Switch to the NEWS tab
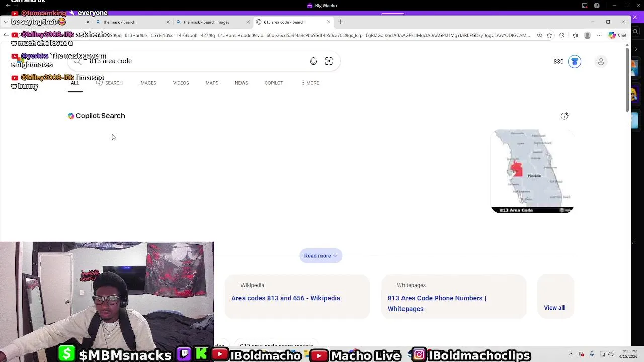This screenshot has width=644, height=362. (242, 83)
